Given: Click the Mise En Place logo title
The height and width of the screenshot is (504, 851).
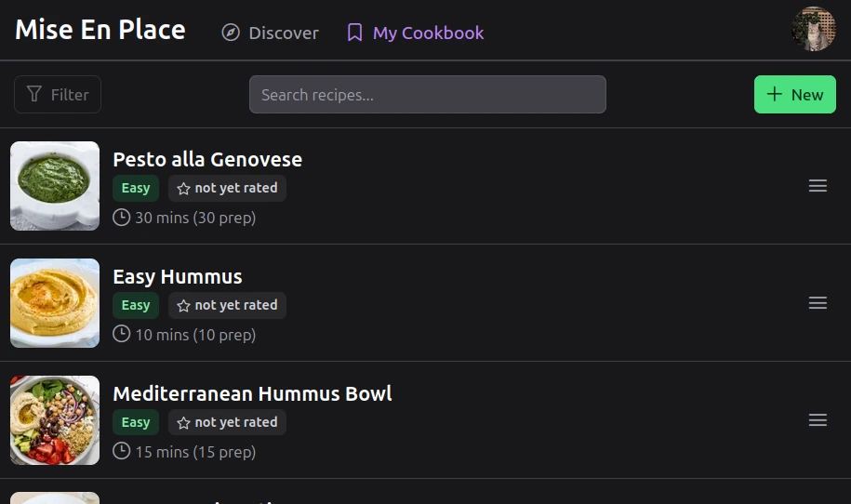Looking at the screenshot, I should coord(100,30).
